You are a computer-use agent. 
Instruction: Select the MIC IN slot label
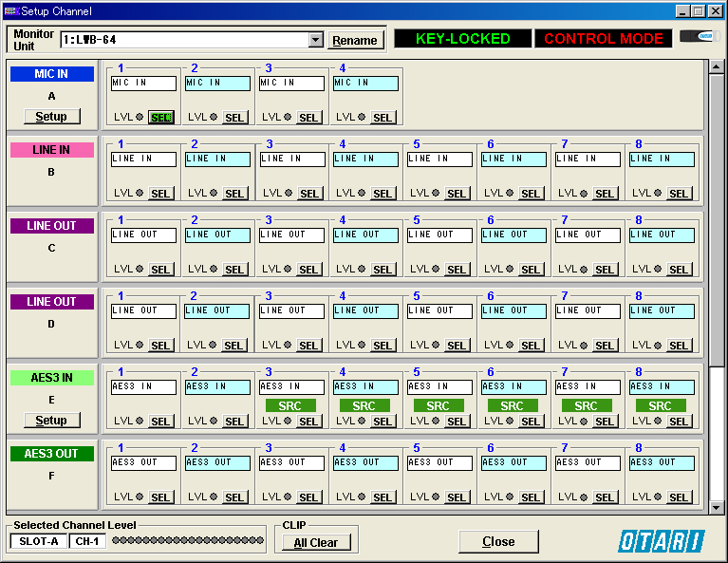tap(52, 74)
